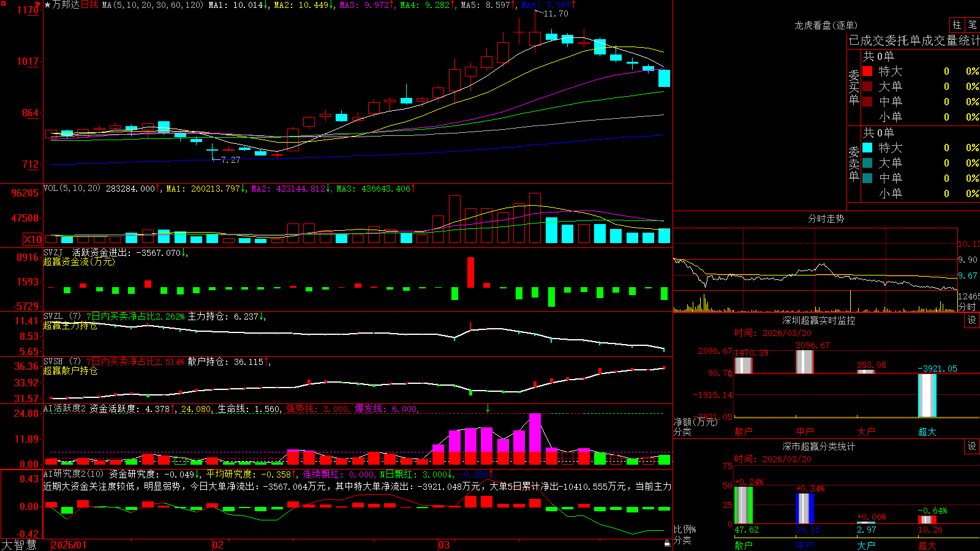Click the 日线 period label
980x551 pixels.
point(89,5)
